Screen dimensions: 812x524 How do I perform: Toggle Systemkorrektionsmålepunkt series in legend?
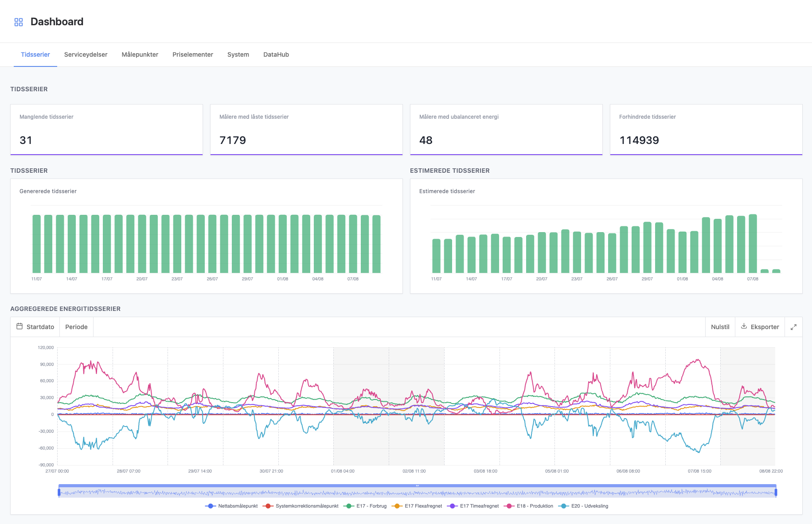[x=301, y=506]
